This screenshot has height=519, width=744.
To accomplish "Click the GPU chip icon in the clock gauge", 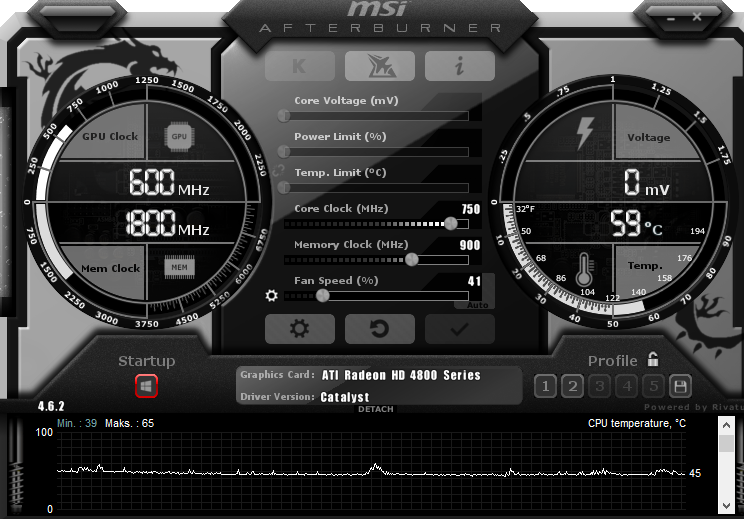I will click(179, 137).
